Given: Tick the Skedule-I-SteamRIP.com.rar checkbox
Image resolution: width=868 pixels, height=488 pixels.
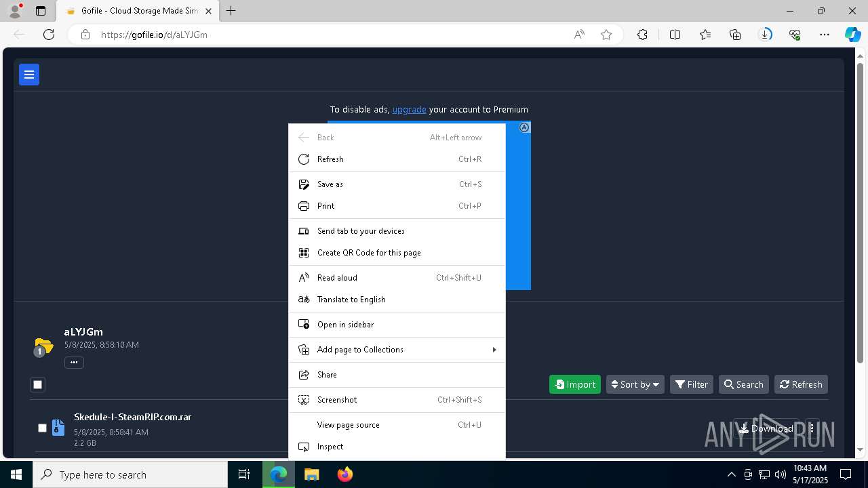Looking at the screenshot, I should tap(42, 428).
